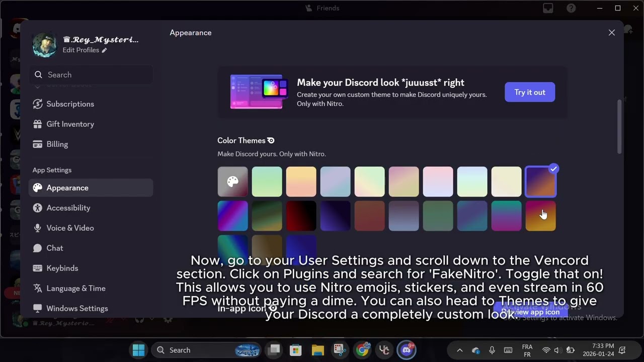The height and width of the screenshot is (362, 644).
Task: Click the settings page scrollbar
Action: click(x=619, y=127)
